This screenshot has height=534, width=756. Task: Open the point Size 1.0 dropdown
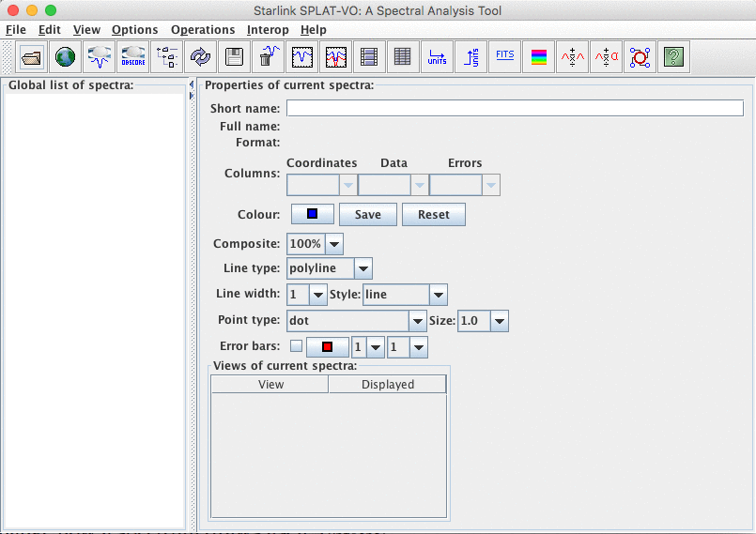pyautogui.click(x=499, y=321)
